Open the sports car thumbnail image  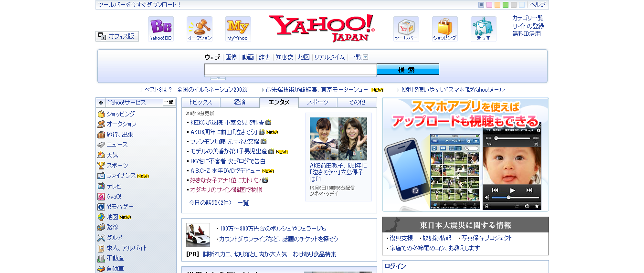(198, 235)
